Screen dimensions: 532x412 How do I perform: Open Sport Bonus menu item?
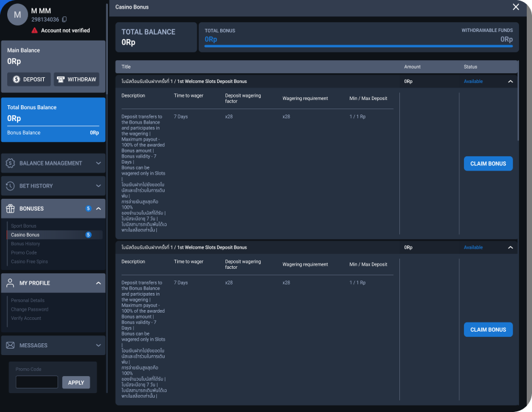coord(24,226)
